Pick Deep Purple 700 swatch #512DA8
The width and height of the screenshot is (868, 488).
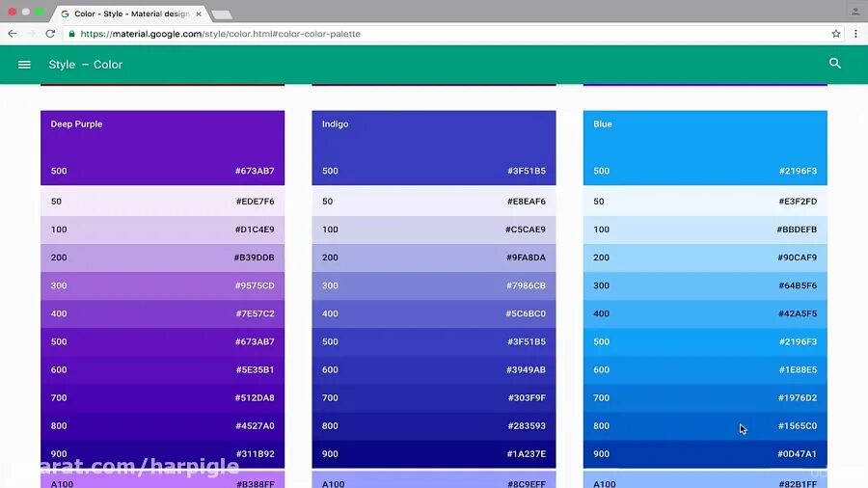(162, 397)
